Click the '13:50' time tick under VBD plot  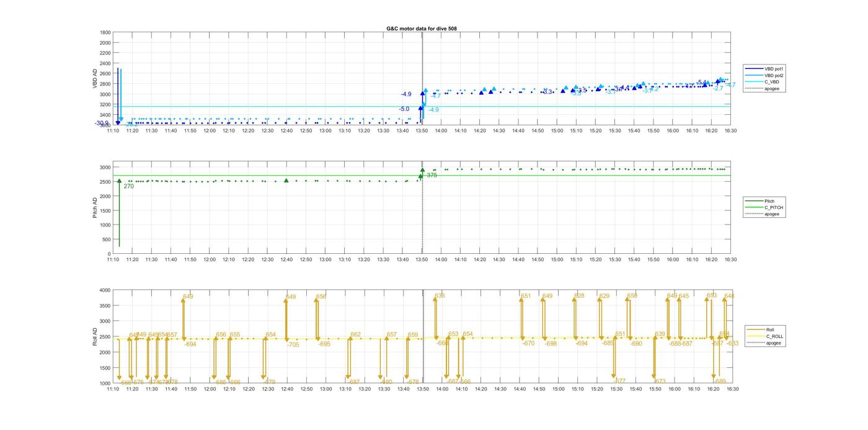tap(422, 131)
